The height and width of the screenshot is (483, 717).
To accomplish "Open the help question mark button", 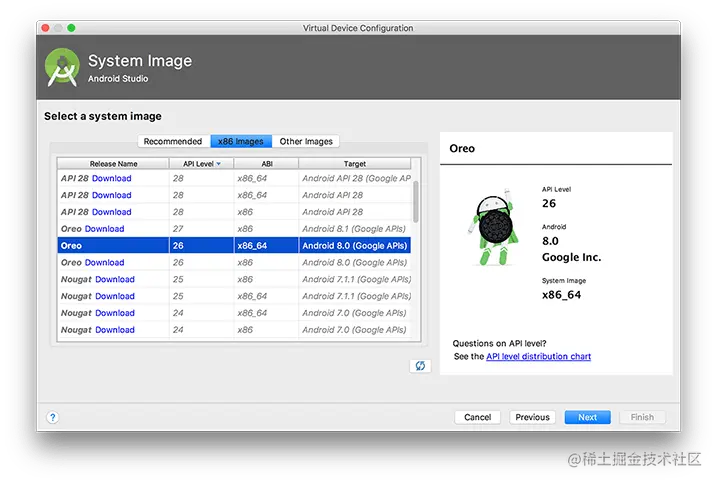I will (x=53, y=417).
